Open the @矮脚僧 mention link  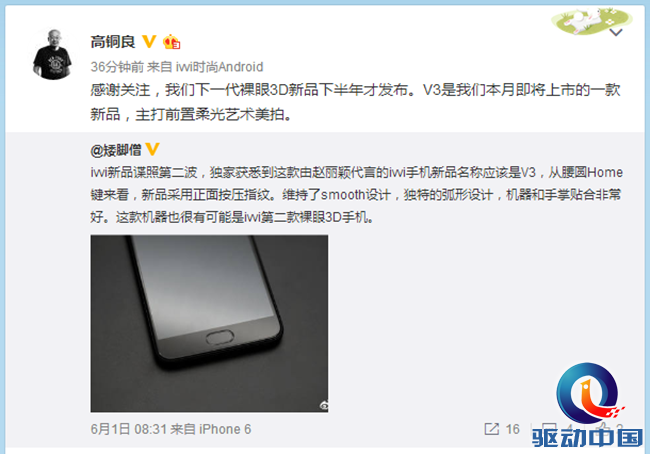(116, 150)
